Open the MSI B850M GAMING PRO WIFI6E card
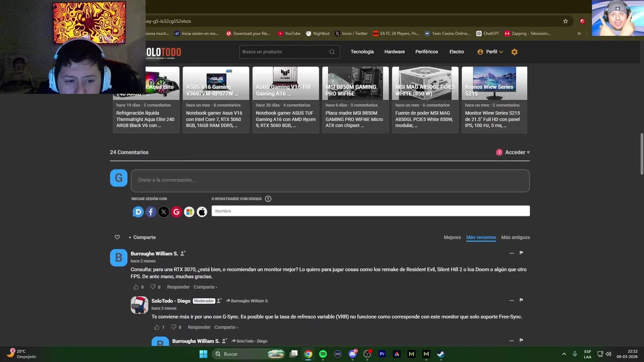The height and width of the screenshot is (362, 644). [355, 100]
